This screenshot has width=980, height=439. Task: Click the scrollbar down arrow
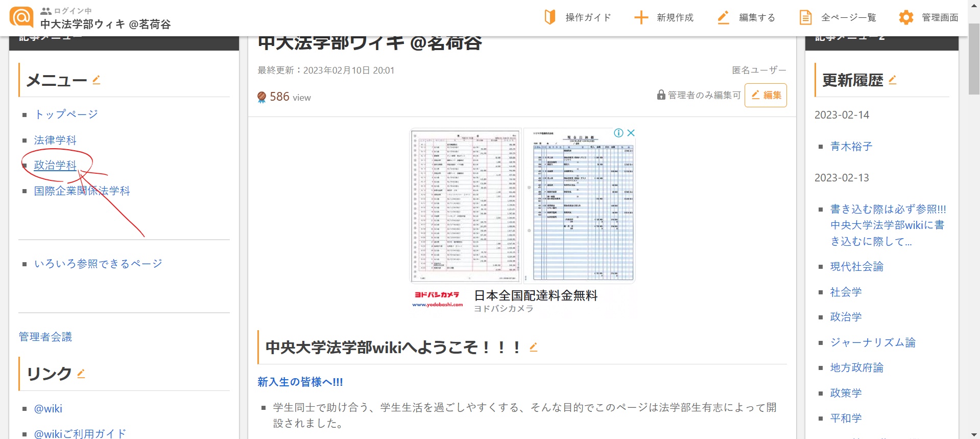tap(974, 434)
